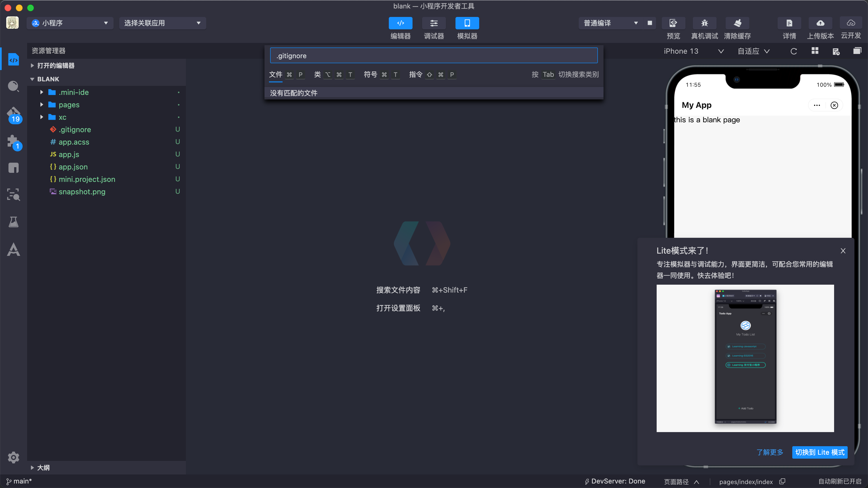Open the app.js file
The image size is (868, 488).
tap(107, 154)
